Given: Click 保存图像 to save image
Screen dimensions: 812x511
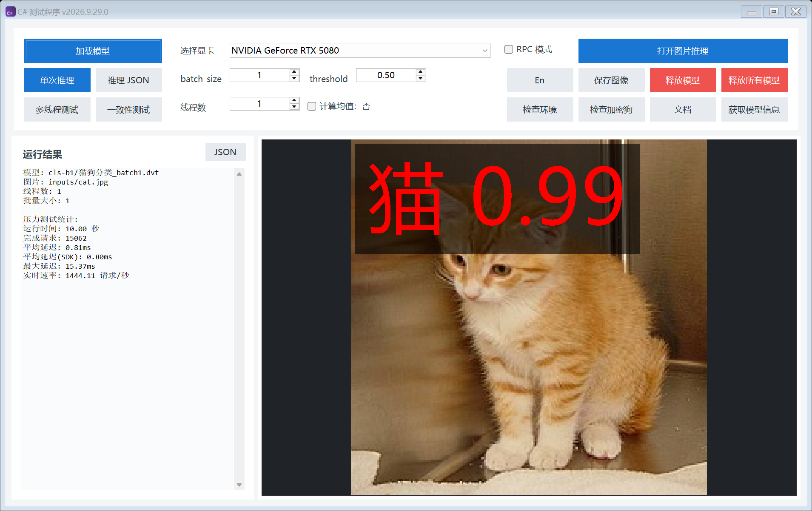Looking at the screenshot, I should [611, 80].
